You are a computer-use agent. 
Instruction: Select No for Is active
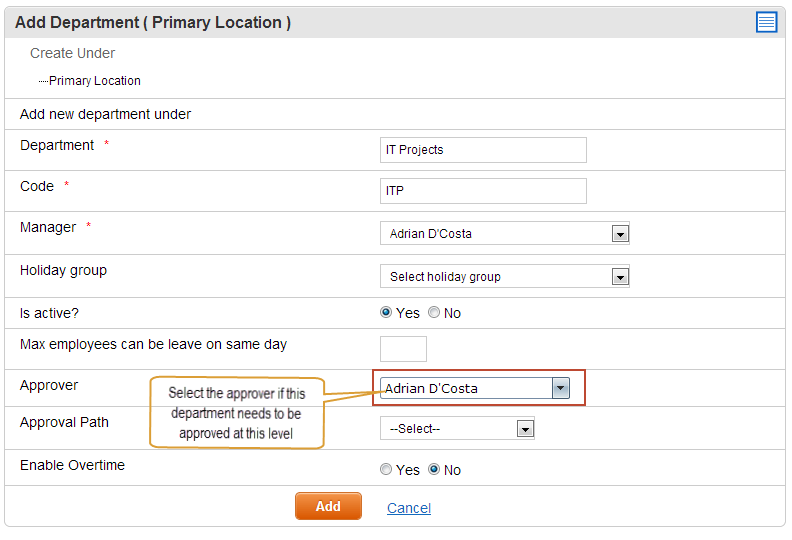pos(434,312)
